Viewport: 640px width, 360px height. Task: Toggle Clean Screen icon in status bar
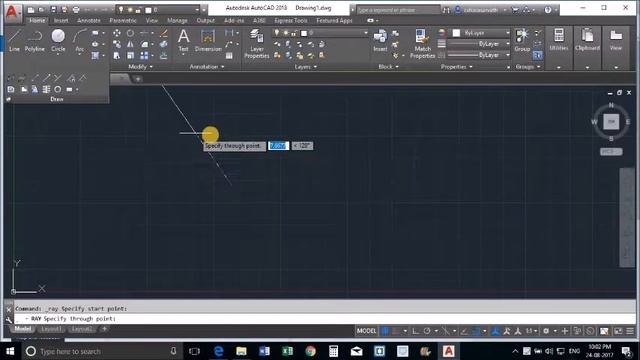pyautogui.click(x=618, y=331)
